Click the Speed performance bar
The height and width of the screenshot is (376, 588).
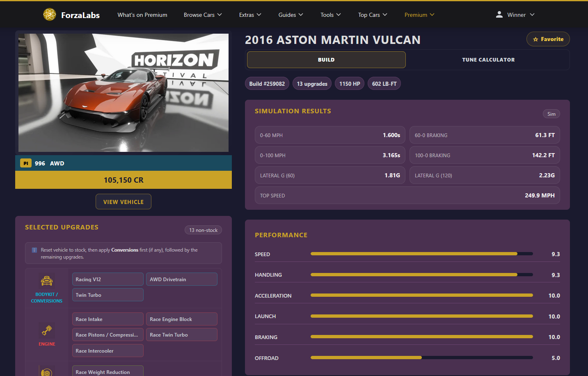(422, 254)
